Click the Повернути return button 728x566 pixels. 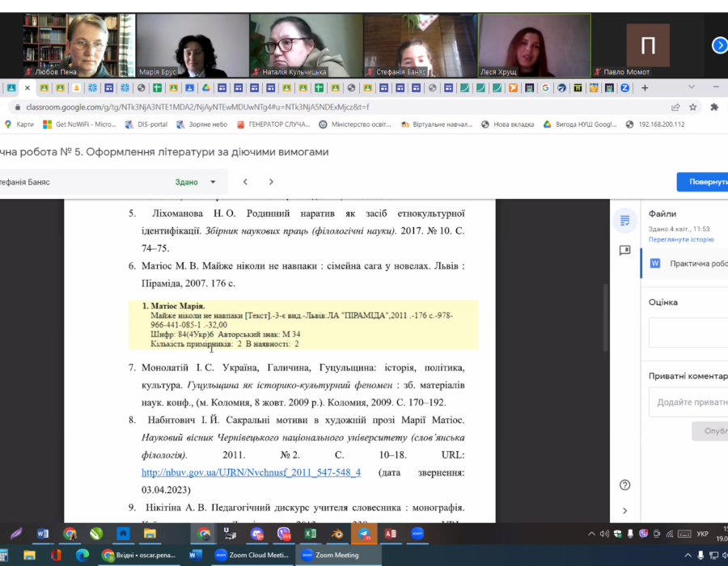click(705, 182)
